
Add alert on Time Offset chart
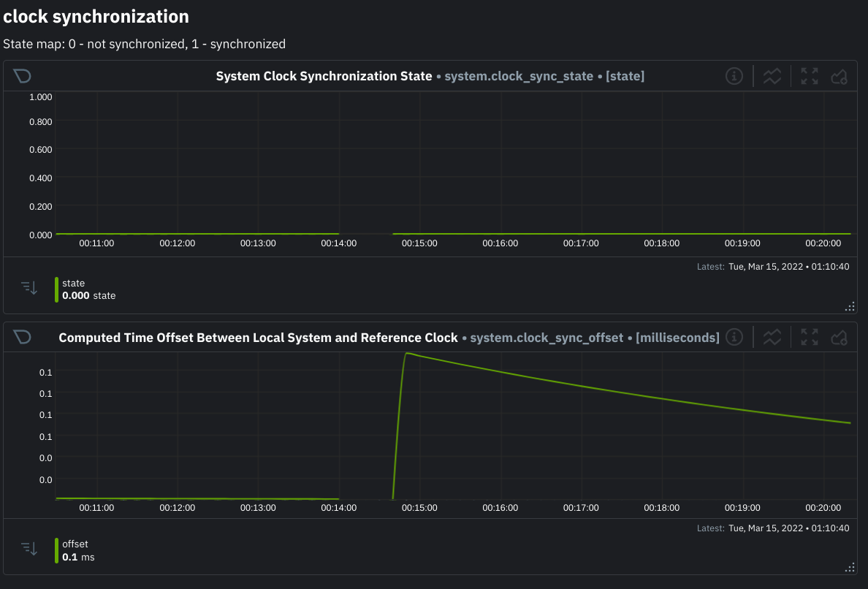point(840,338)
